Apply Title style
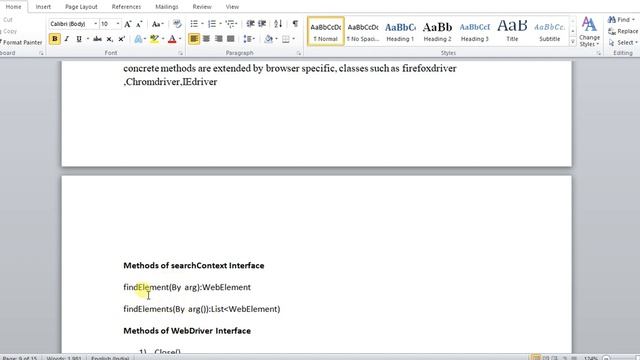The image size is (640, 360). point(512,31)
